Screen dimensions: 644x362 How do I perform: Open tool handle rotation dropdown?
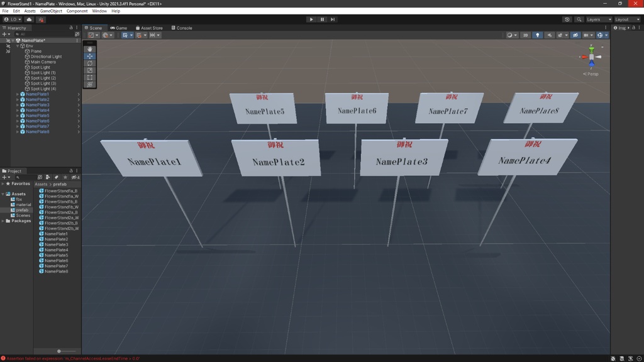(x=108, y=35)
